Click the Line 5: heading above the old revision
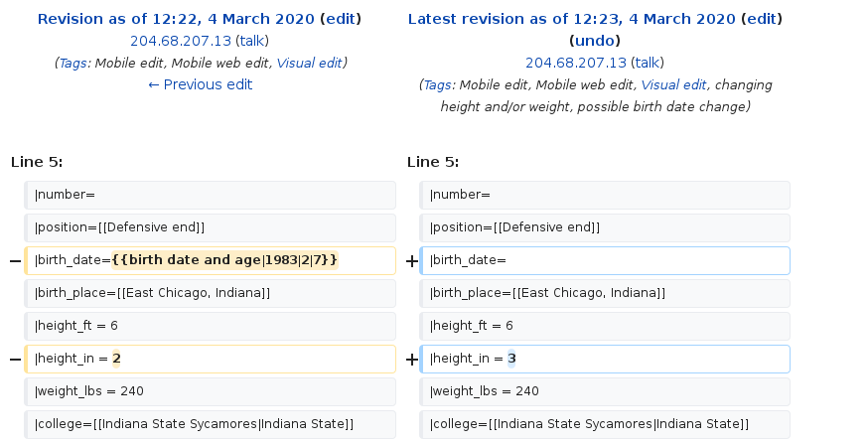 pyautogui.click(x=37, y=162)
